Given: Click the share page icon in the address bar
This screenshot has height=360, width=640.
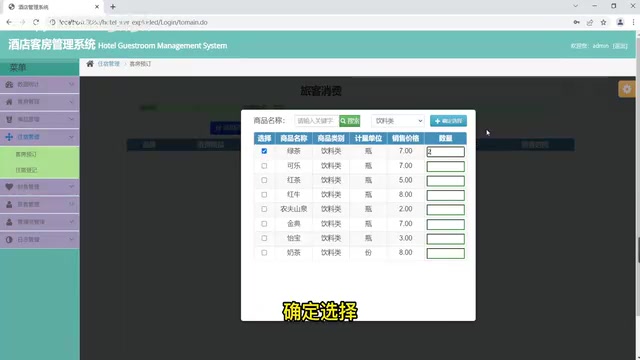Looking at the screenshot, I should pyautogui.click(x=590, y=22).
